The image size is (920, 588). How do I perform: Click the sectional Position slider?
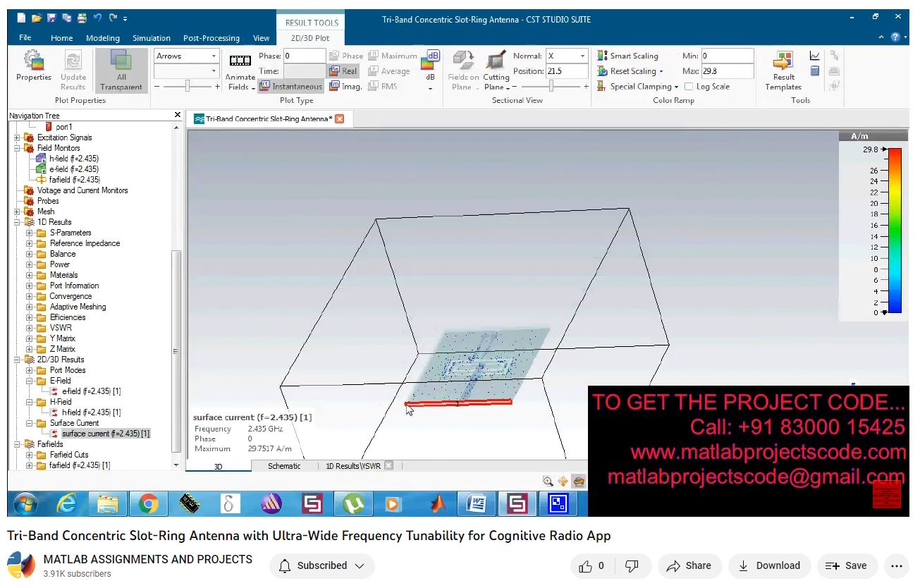(551, 86)
